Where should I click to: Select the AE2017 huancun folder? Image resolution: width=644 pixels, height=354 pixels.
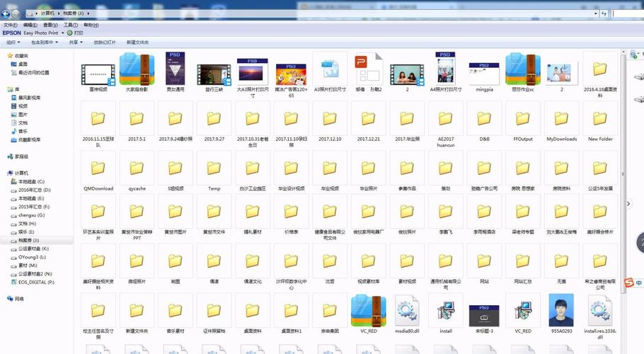[x=446, y=125]
